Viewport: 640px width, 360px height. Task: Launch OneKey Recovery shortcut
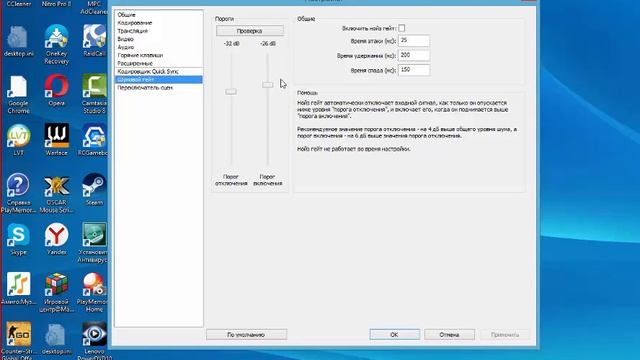(56, 44)
